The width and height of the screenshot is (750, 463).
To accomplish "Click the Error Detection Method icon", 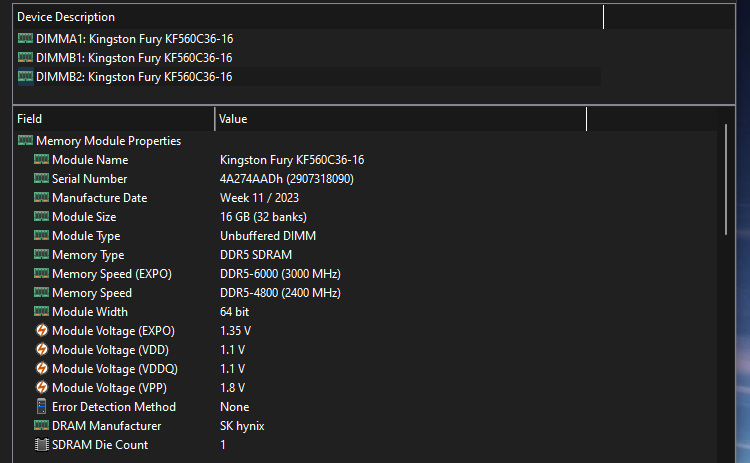I will pos(41,407).
